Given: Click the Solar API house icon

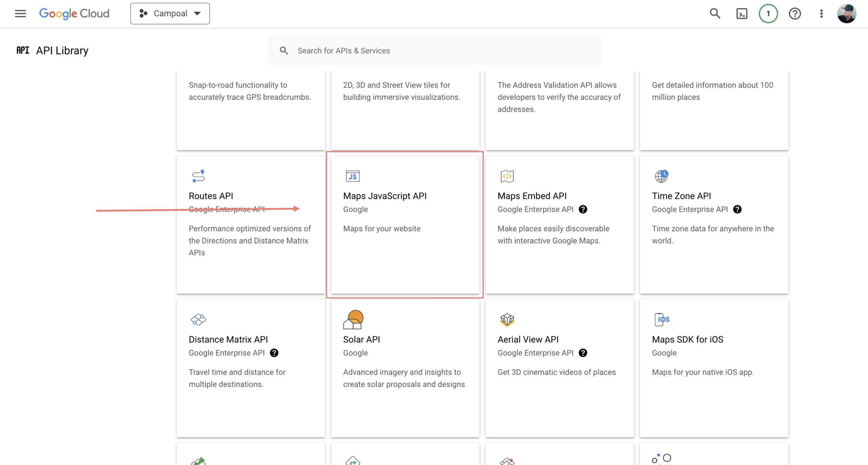Looking at the screenshot, I should point(353,320).
